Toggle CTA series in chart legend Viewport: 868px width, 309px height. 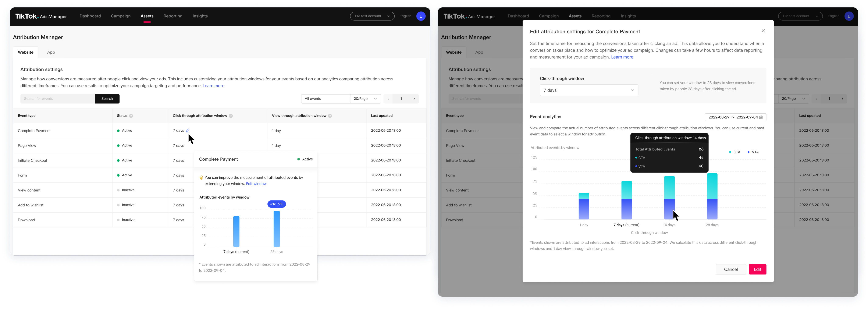(734, 152)
